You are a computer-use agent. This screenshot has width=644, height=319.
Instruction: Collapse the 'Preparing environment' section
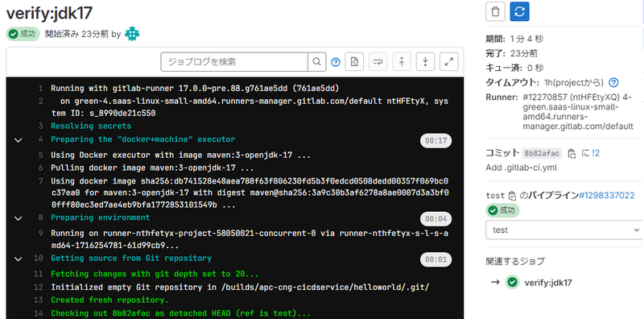coord(18,218)
